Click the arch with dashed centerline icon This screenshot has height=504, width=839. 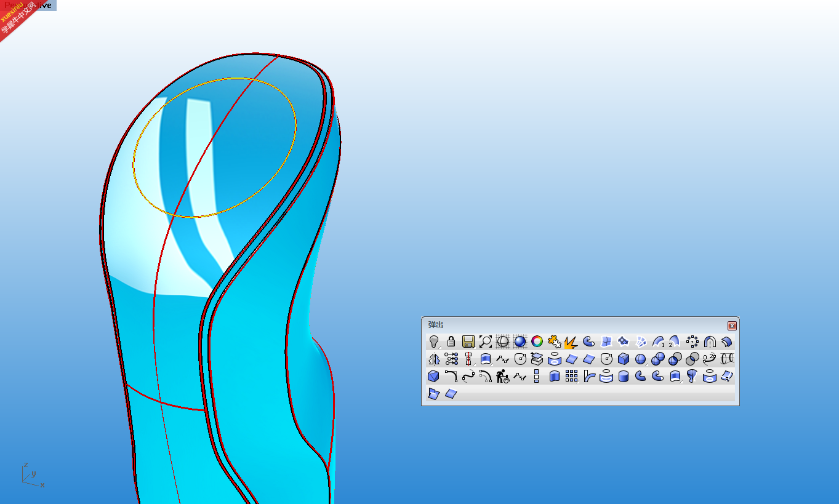[710, 342]
